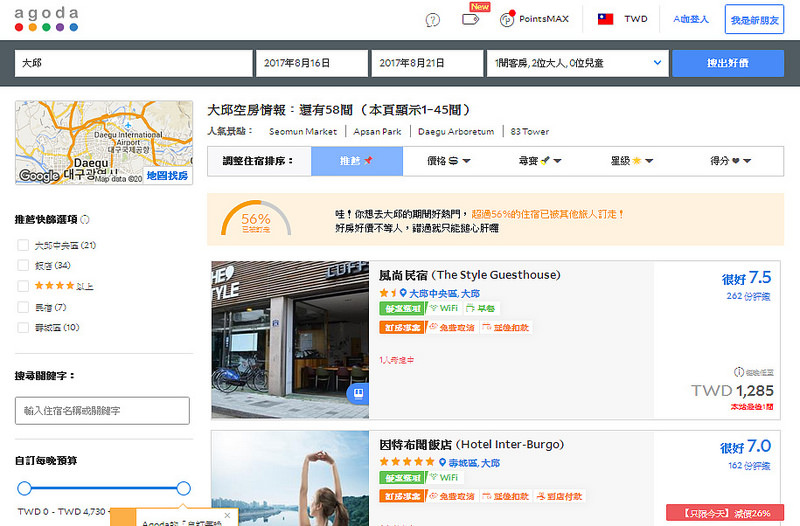Click the 延後扣款 tag for The Style Guesthouse
800x526 pixels.
505,328
